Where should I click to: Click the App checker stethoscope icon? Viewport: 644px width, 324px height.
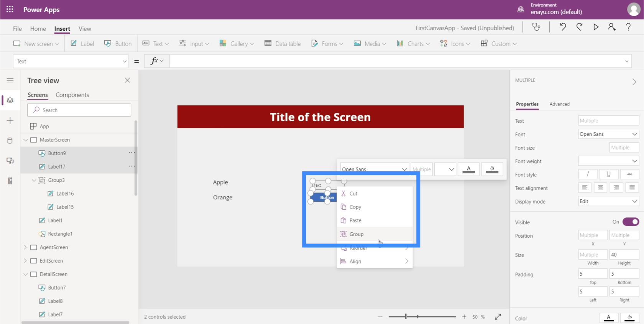coord(536,27)
